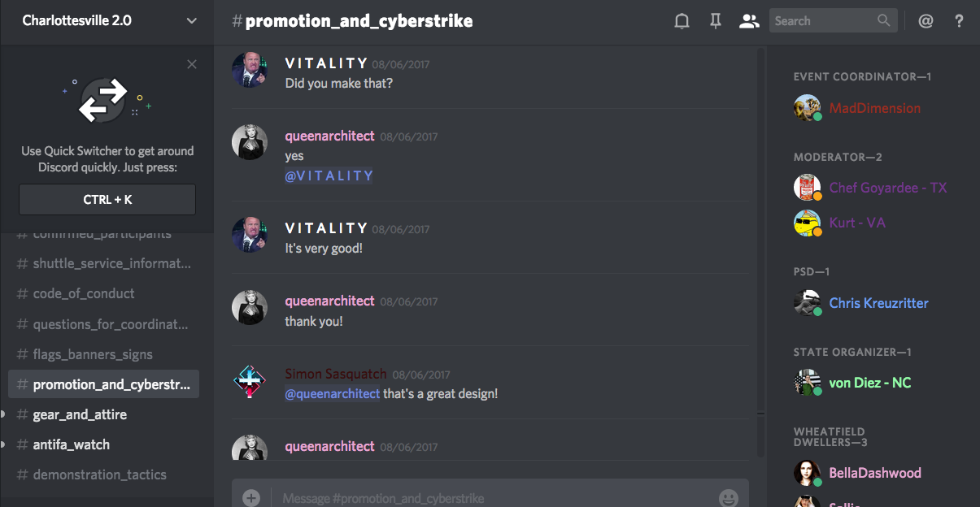Viewport: 980px width, 507px height.
Task: Click MadDimension in the member list
Action: pyautogui.click(x=874, y=108)
